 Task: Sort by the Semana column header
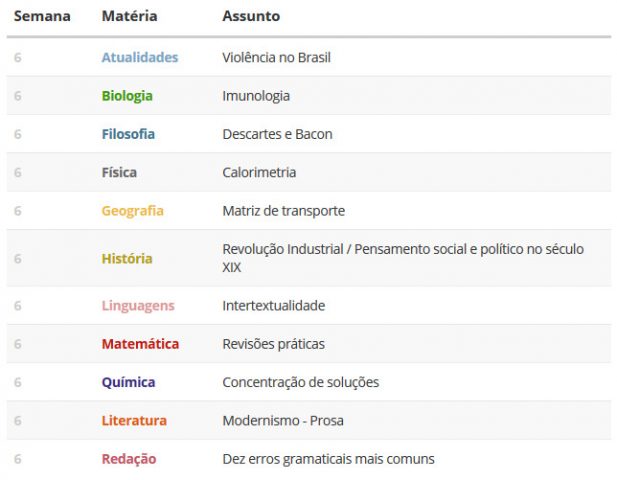[42, 16]
